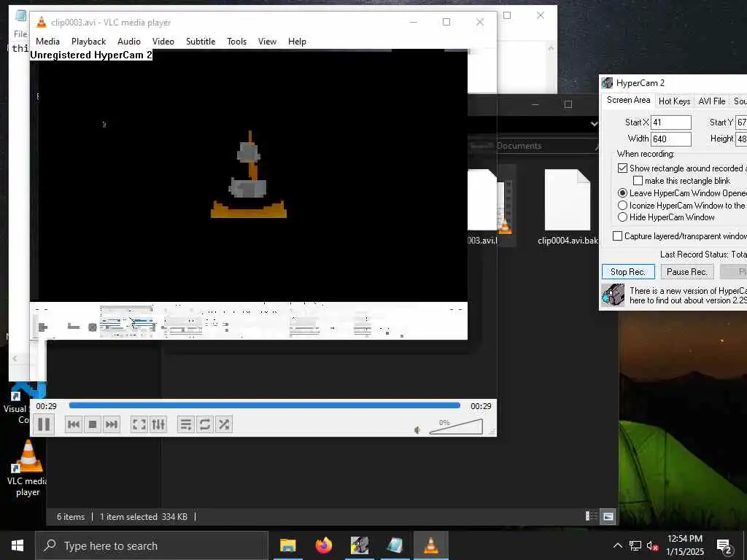Viewport: 747px width, 560px height.
Task: Pause playback in VLC
Action: point(44,424)
